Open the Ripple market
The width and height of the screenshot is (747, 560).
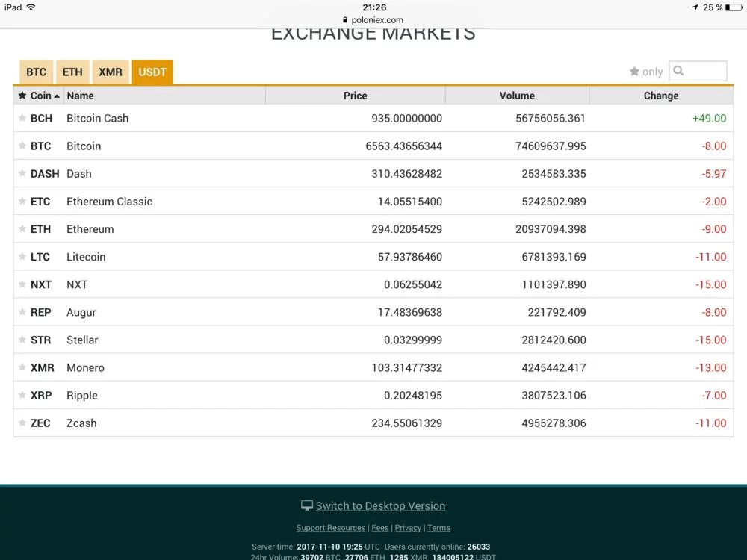point(82,395)
